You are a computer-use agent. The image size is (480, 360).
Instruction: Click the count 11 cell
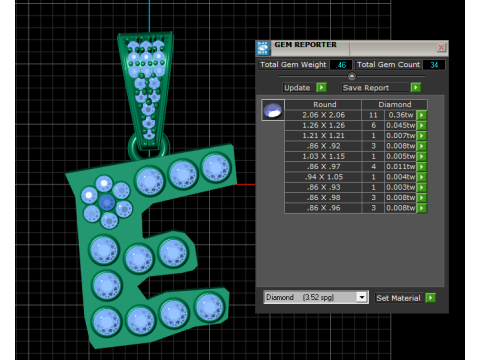[x=373, y=115]
